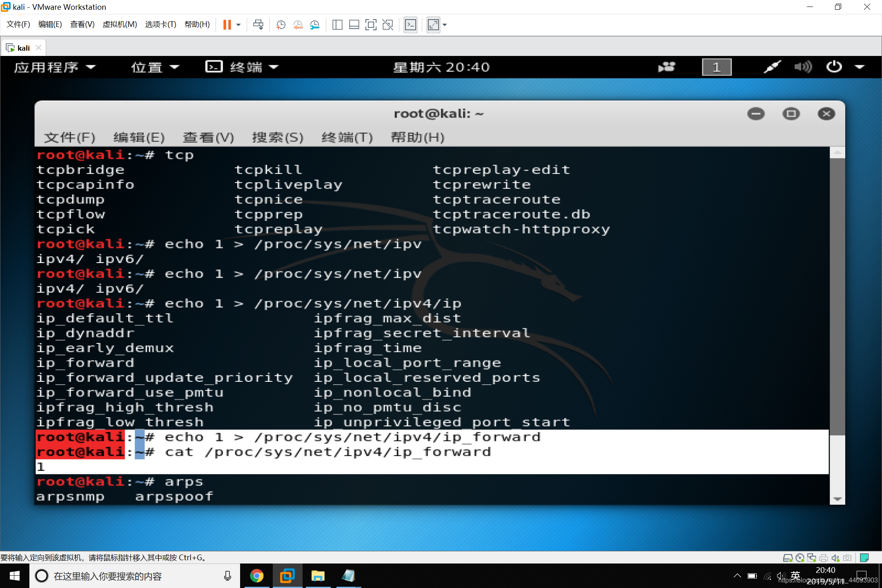Click terminal scrollbar up arrow
882x588 pixels.
point(837,152)
